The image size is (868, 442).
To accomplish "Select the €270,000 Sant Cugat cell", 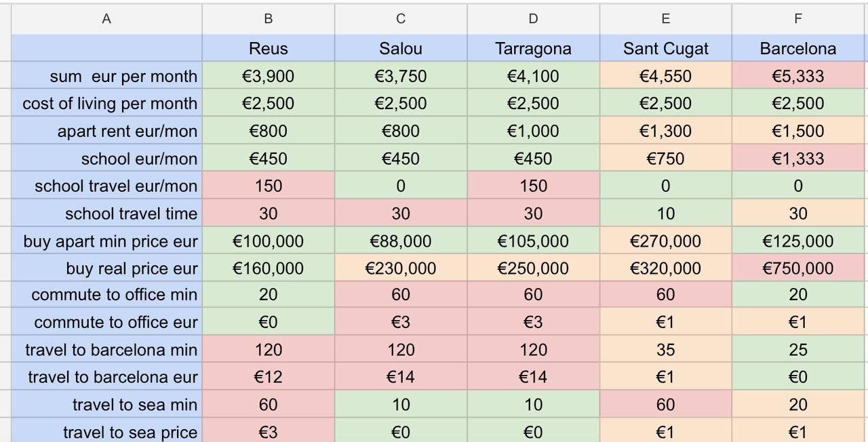I will tap(665, 241).
